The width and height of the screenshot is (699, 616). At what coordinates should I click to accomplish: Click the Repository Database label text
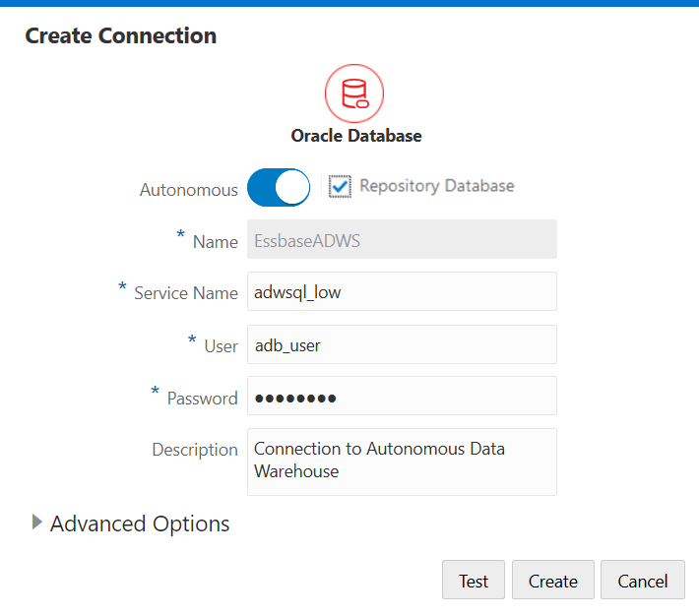click(437, 186)
